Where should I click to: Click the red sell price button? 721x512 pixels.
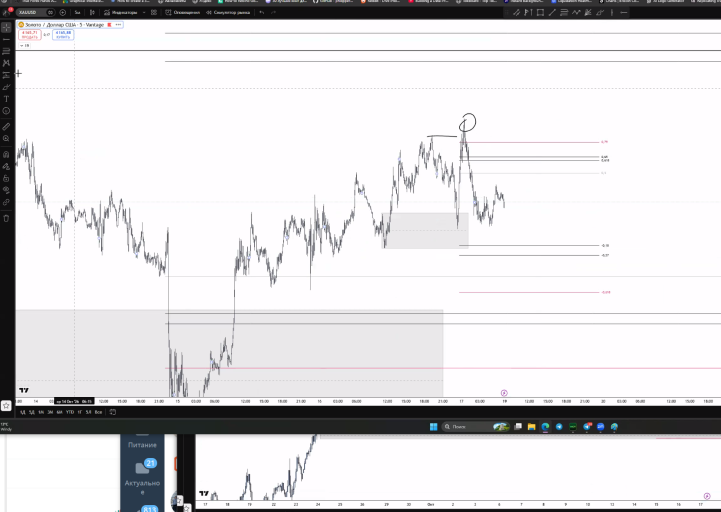[30, 35]
